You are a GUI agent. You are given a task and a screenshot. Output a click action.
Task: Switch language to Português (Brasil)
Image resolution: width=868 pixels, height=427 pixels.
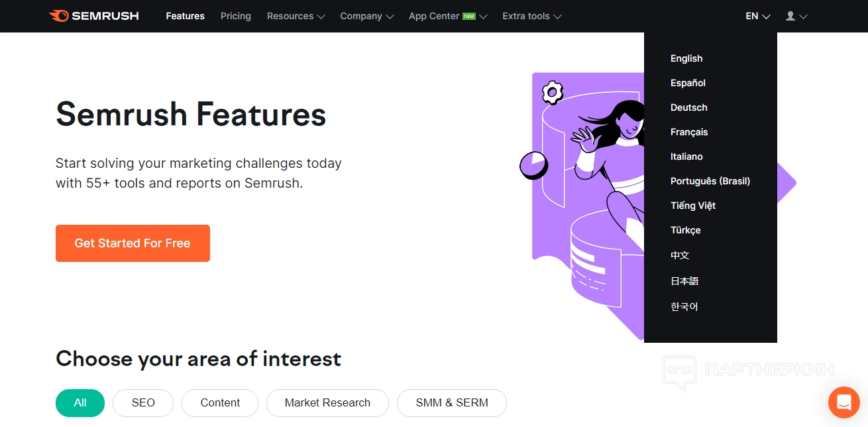[x=710, y=181]
